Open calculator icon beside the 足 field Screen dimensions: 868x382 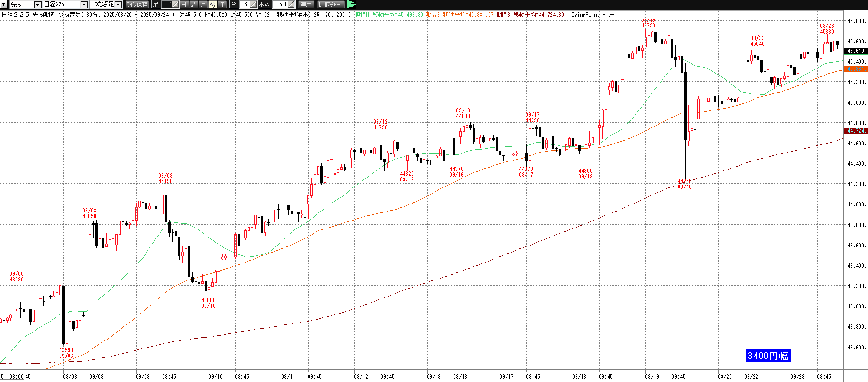(175, 5)
